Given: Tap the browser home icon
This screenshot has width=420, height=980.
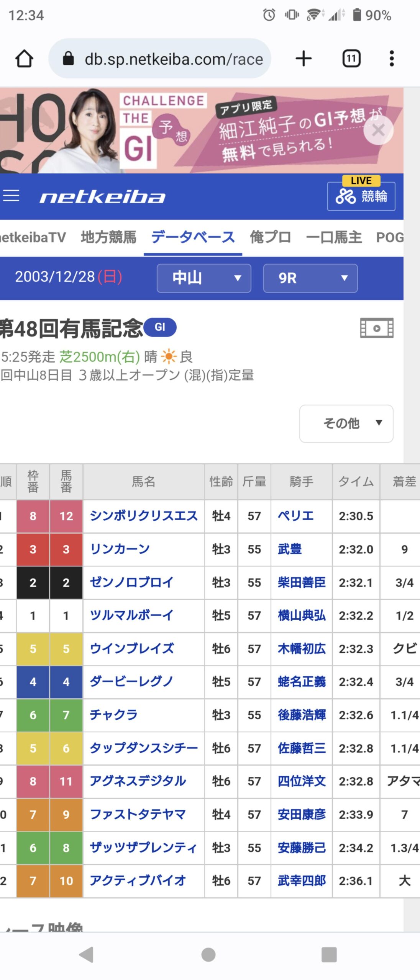Looking at the screenshot, I should [x=24, y=59].
